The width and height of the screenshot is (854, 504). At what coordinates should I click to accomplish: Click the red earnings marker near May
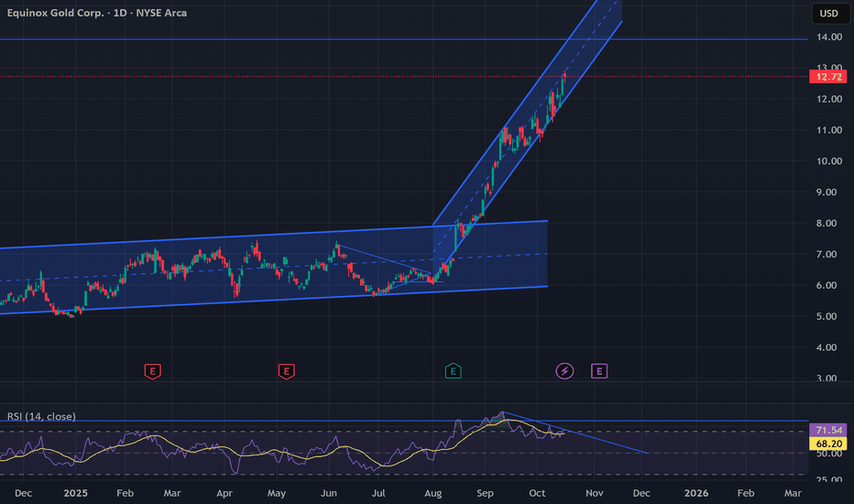click(x=287, y=372)
